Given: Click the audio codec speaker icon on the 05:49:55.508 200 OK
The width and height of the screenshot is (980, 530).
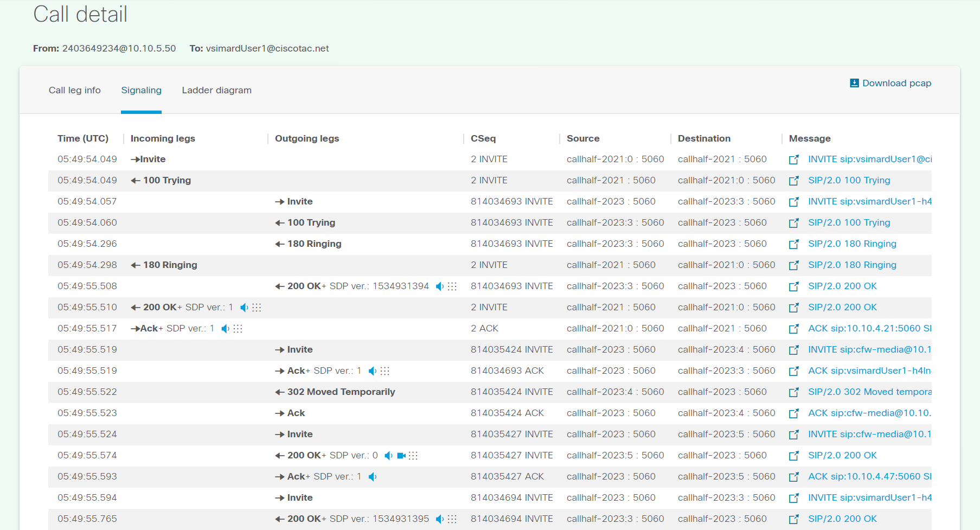Looking at the screenshot, I should click(x=439, y=286).
